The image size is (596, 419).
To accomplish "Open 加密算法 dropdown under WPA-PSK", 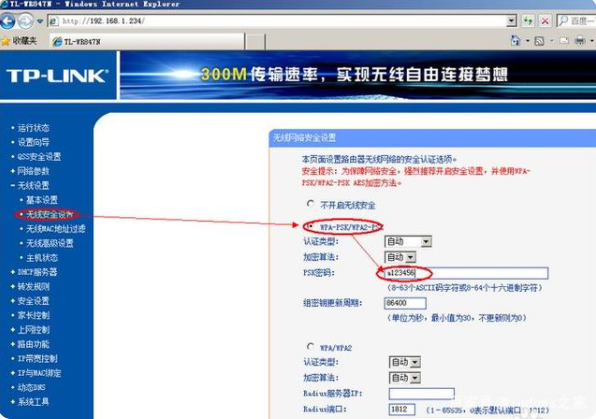I will click(x=400, y=257).
